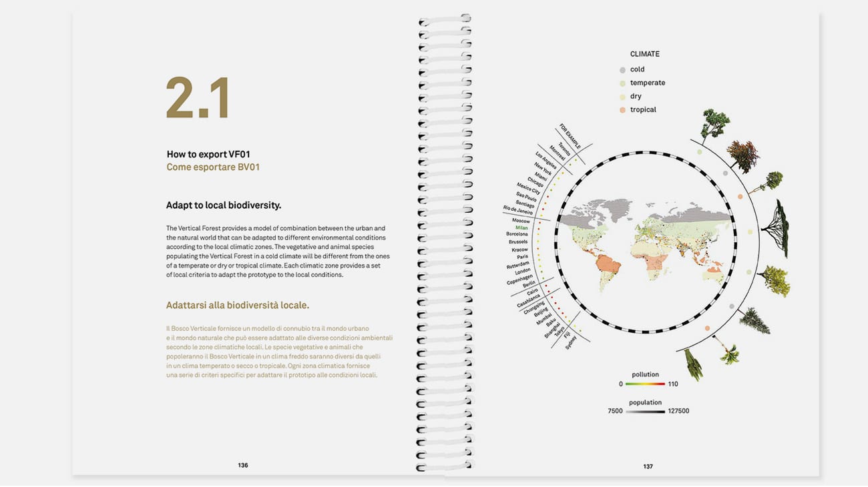The width and height of the screenshot is (868, 487).
Task: Click the 'FOR EXAMPLE' chart label
Action: (x=570, y=135)
